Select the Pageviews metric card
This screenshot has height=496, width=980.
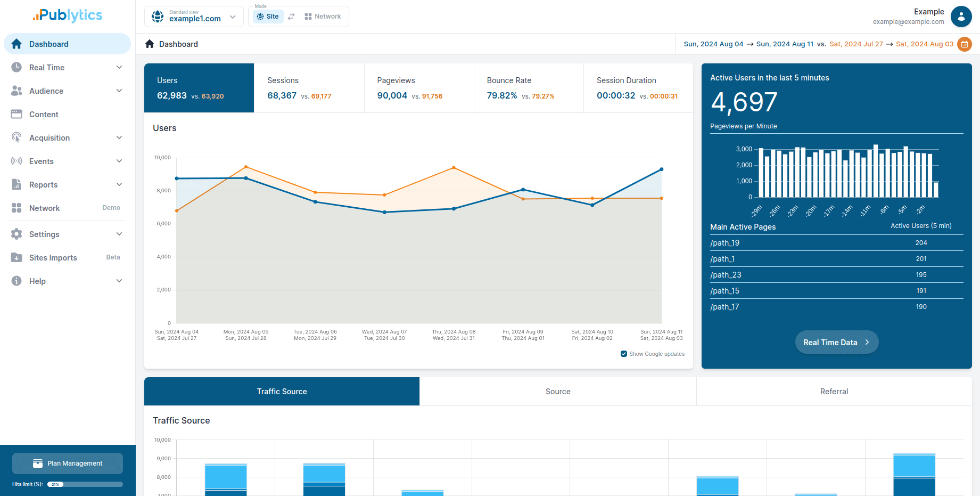click(x=419, y=88)
